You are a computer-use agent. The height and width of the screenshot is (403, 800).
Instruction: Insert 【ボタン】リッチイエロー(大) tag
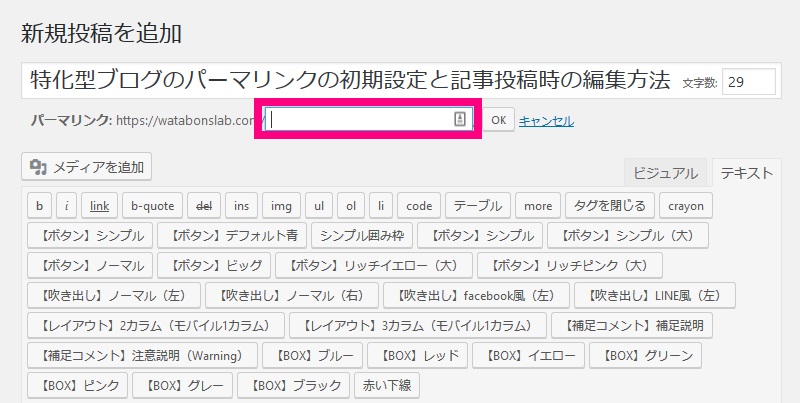click(x=374, y=265)
